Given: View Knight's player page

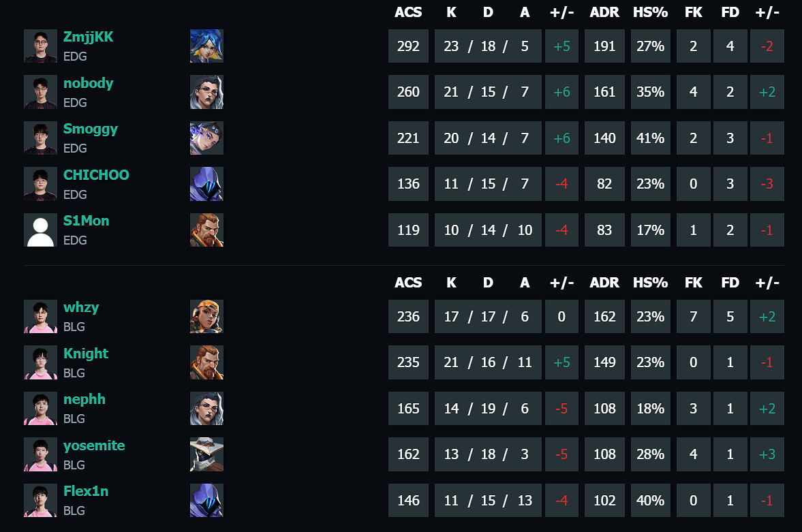Looking at the screenshot, I should (x=85, y=353).
